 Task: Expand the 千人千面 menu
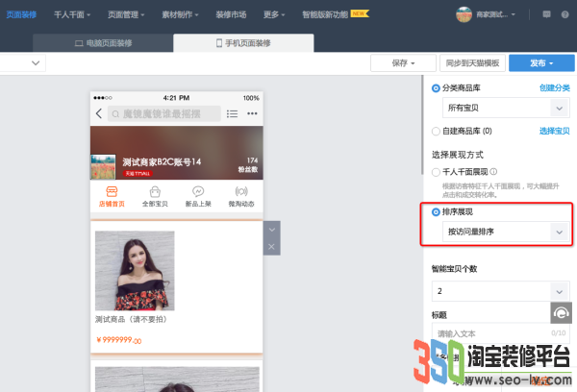pyautogui.click(x=72, y=14)
